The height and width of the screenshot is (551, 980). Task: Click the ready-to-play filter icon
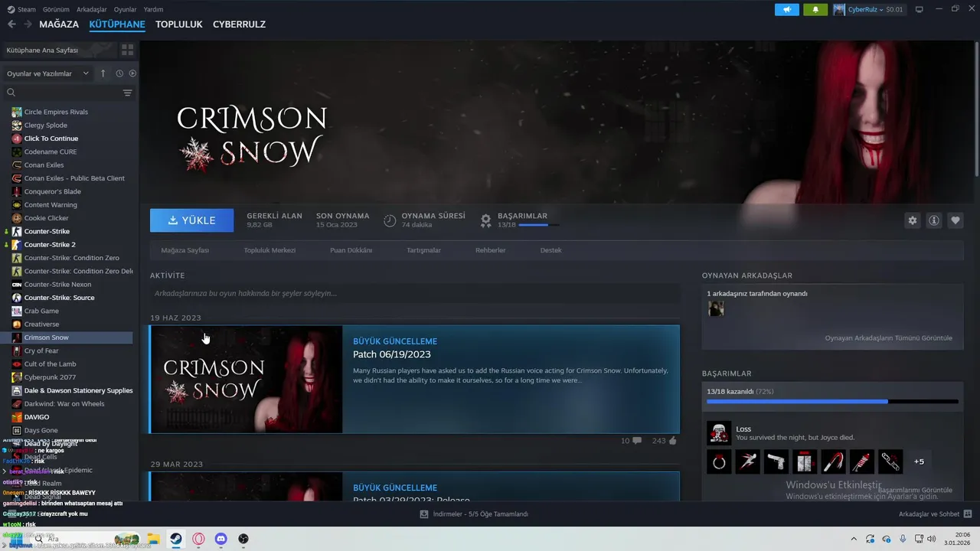coord(132,73)
